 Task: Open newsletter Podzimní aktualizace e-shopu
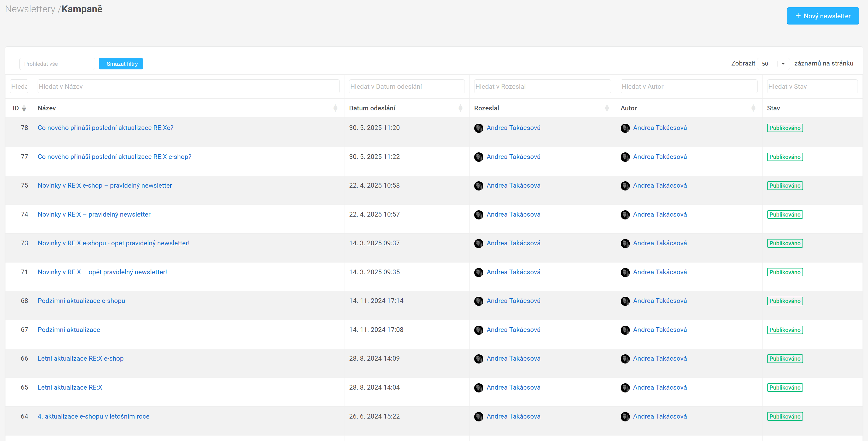point(81,301)
